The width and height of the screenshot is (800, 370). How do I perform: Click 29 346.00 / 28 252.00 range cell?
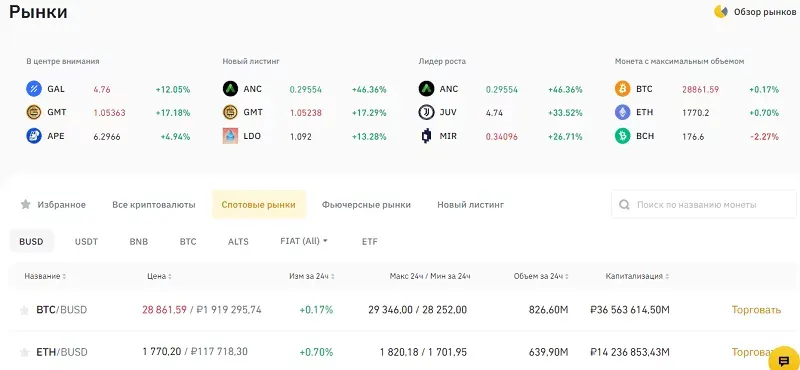(417, 310)
